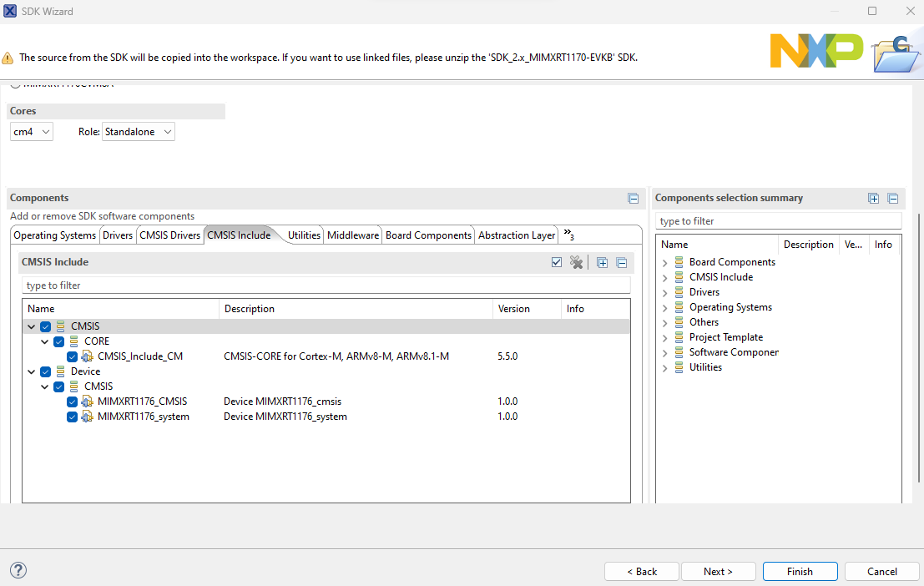Open the core selection dropdown showing cm4
Viewport: 924px width, 586px height.
click(31, 131)
